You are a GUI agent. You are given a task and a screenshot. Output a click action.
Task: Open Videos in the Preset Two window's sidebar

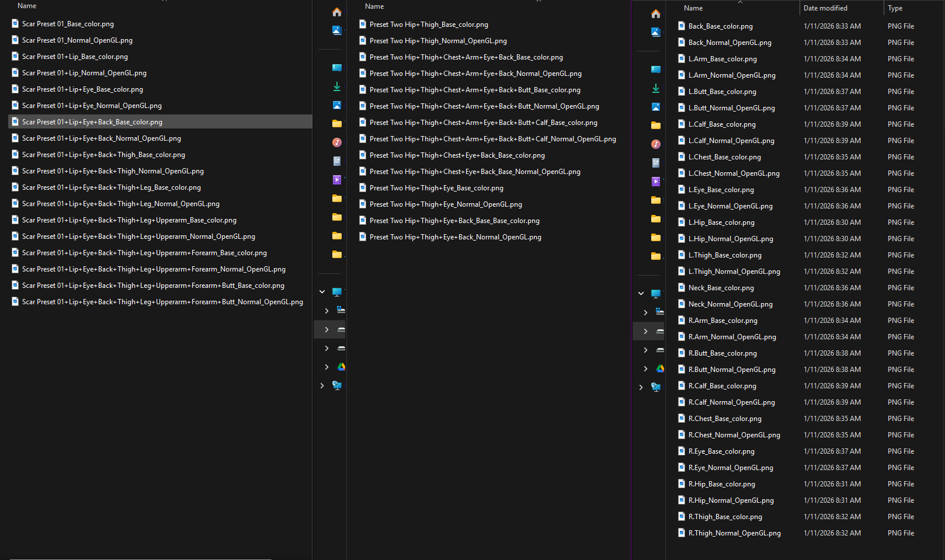point(337,180)
